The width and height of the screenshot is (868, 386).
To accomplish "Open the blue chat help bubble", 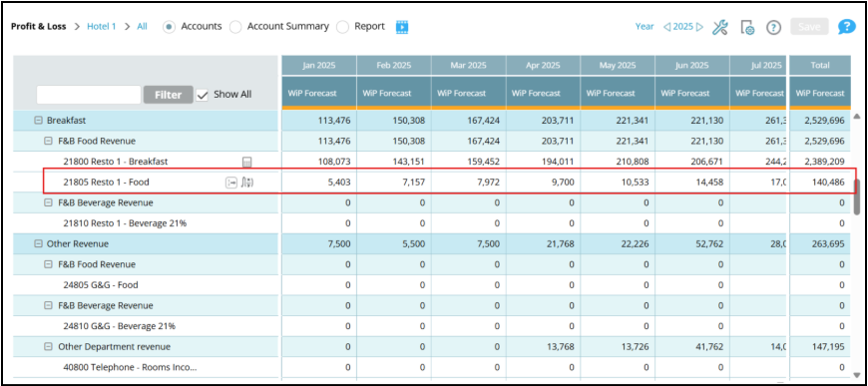I will pos(846,27).
